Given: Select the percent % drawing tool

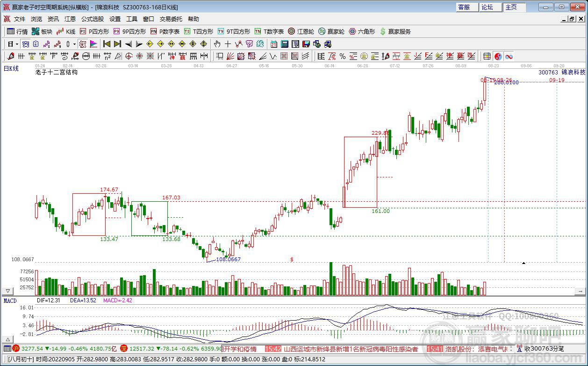Looking at the screenshot, I should coord(343,56).
